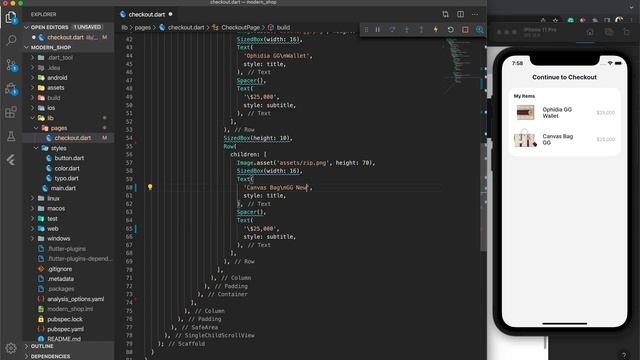Expand the ios folder

pos(51,108)
